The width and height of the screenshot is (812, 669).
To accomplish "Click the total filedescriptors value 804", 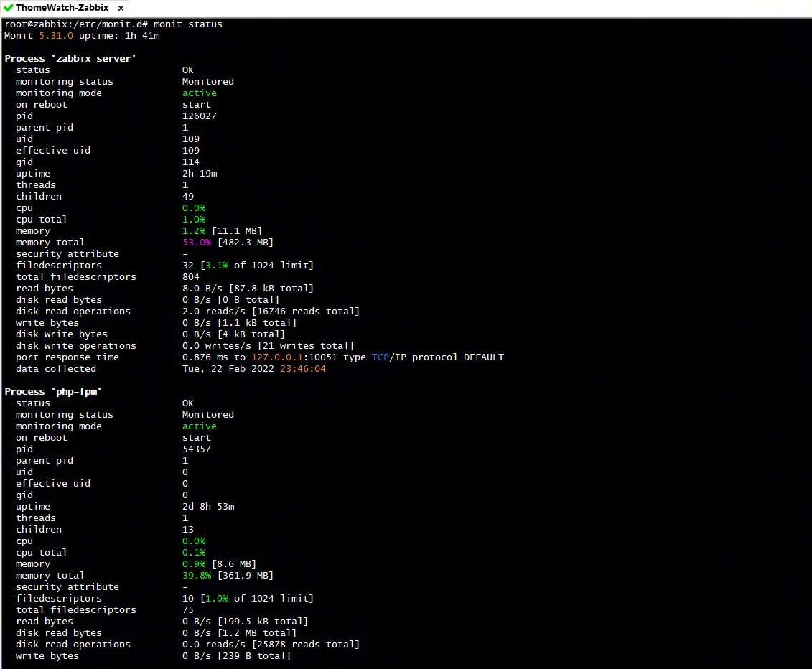I will (x=191, y=277).
